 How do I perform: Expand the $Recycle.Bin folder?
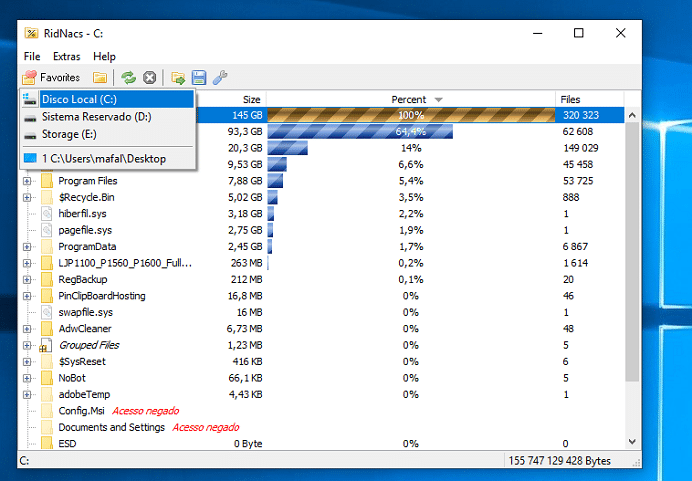point(27,197)
